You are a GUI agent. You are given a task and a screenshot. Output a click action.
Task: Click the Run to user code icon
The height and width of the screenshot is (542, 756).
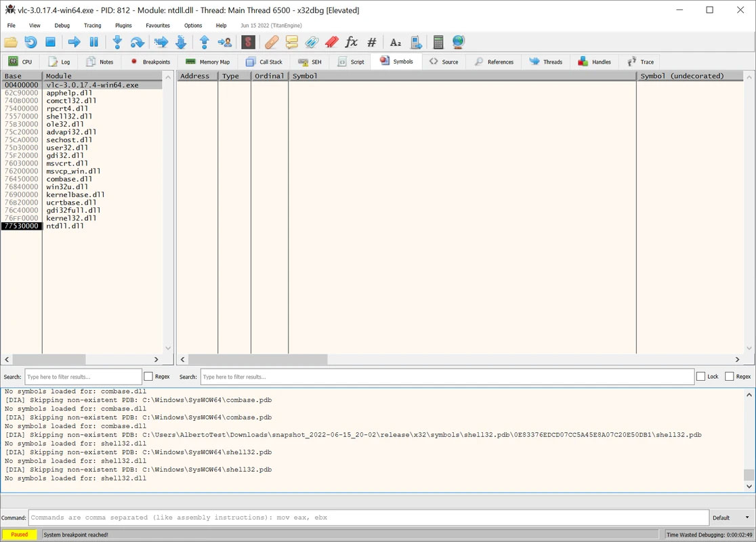point(225,43)
